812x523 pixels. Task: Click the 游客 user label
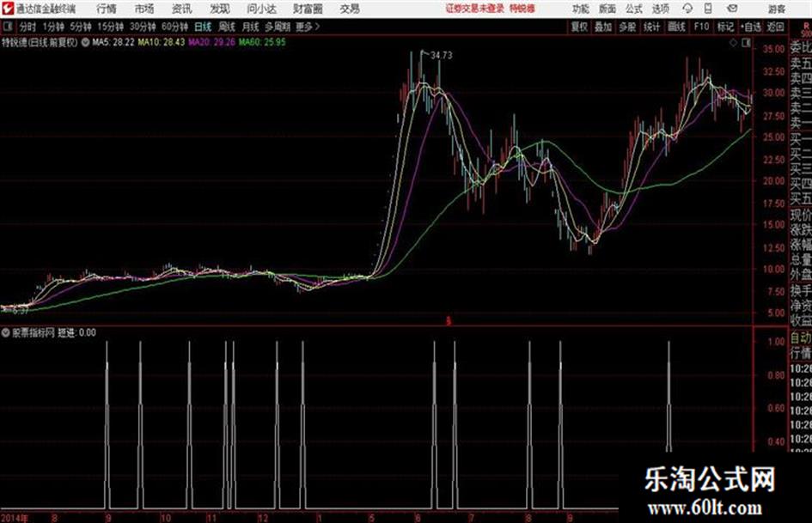(x=776, y=9)
